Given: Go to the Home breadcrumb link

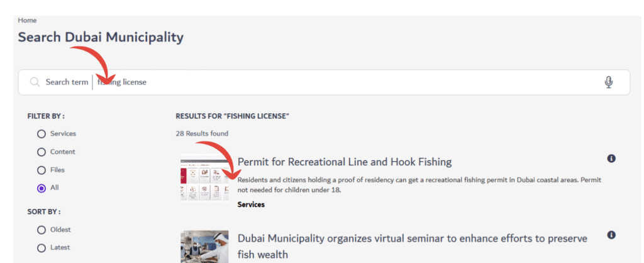Looking at the screenshot, I should 27,20.
